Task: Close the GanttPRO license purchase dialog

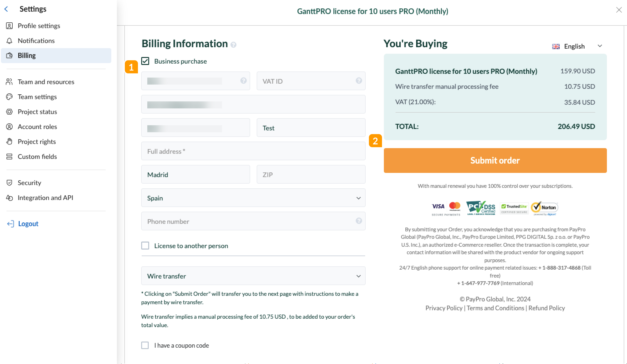Action: pos(619,10)
